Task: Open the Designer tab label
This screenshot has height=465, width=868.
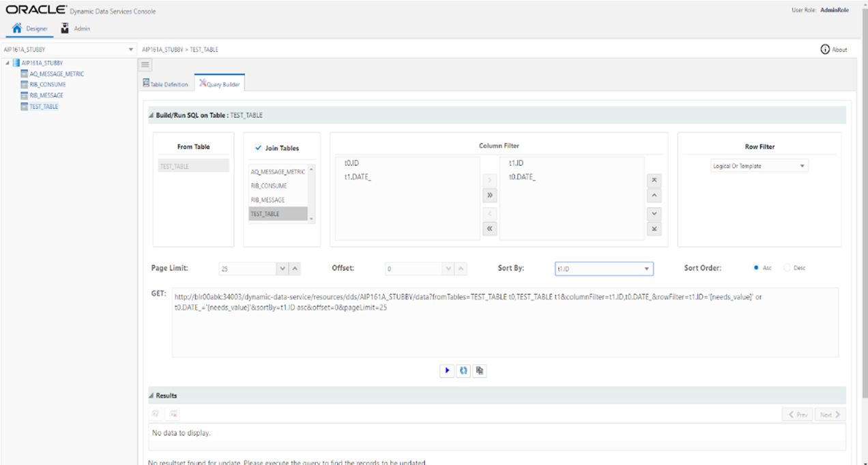Action: [37, 29]
